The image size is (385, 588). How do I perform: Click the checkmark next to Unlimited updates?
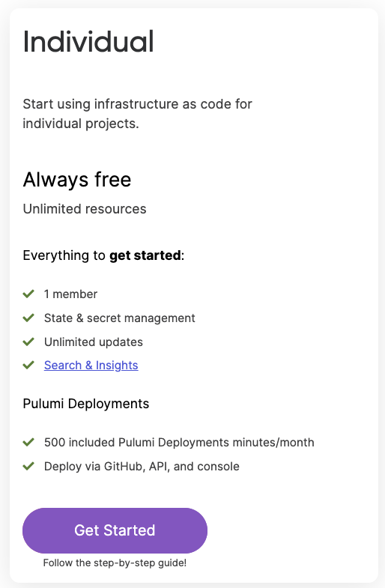coord(28,342)
